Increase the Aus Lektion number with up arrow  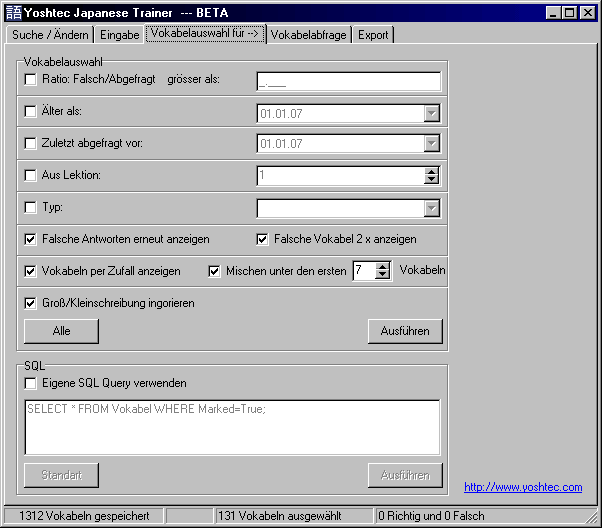point(431,172)
